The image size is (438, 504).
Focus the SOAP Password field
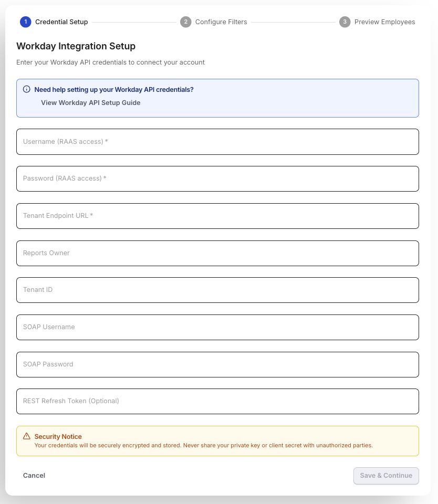coord(218,364)
